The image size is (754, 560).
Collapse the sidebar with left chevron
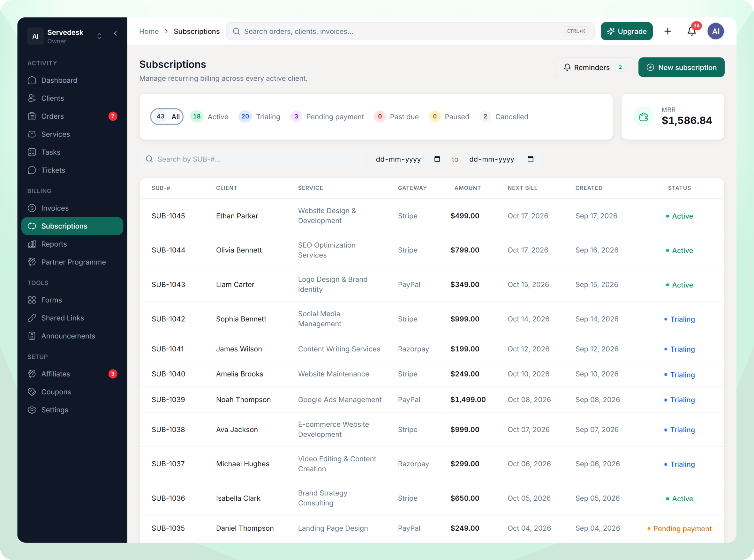click(116, 33)
